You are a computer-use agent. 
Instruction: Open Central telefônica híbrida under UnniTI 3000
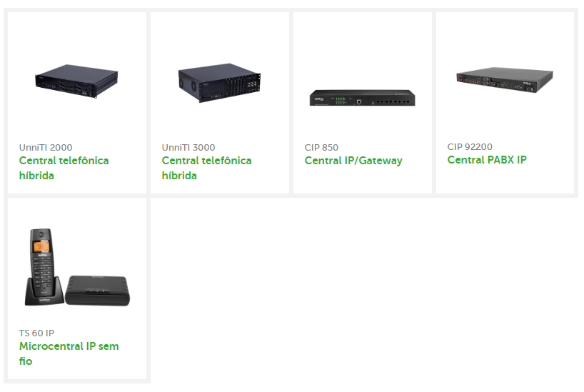click(206, 168)
